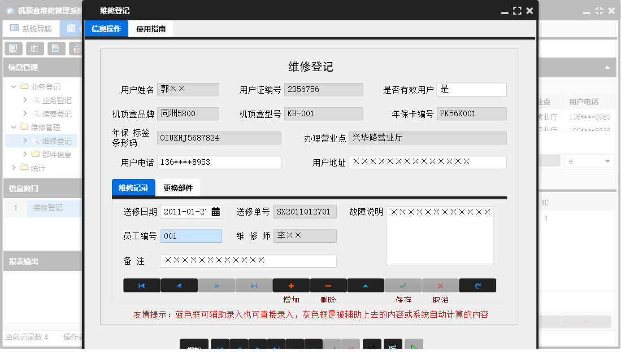Click the 保存 (save) icon
This screenshot has width=621, height=364.
click(403, 285)
